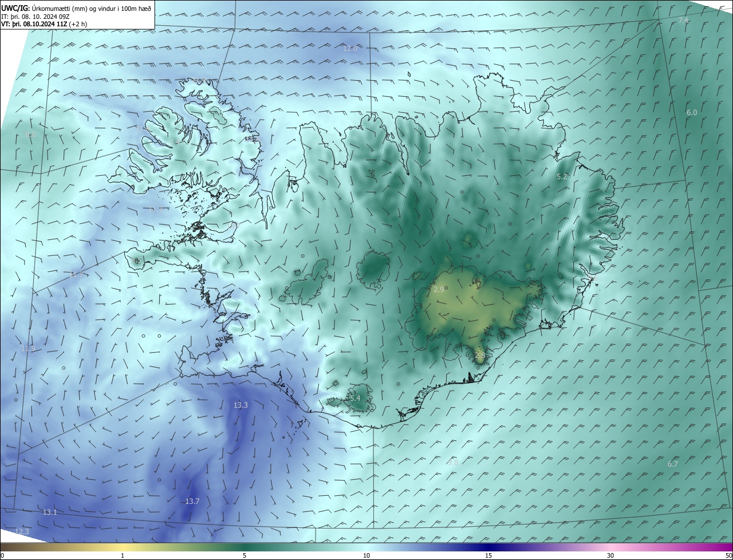The image size is (733, 560).
Task: Click the color scale tick labeled 1
Action: coord(123,555)
